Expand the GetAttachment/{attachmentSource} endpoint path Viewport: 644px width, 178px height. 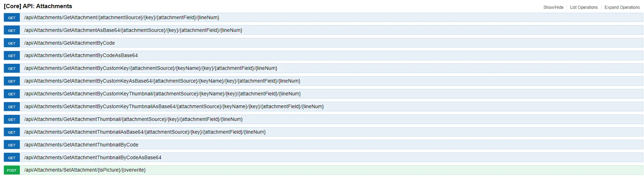click(121, 18)
